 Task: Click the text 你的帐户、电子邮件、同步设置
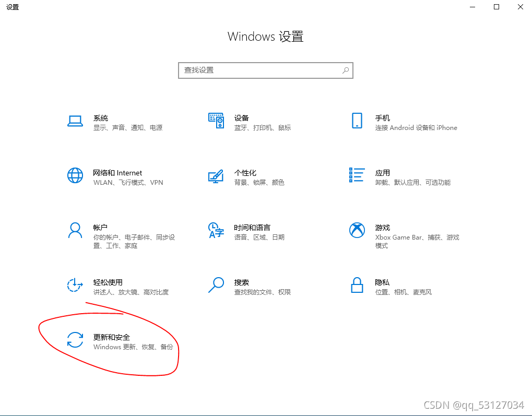(134, 242)
